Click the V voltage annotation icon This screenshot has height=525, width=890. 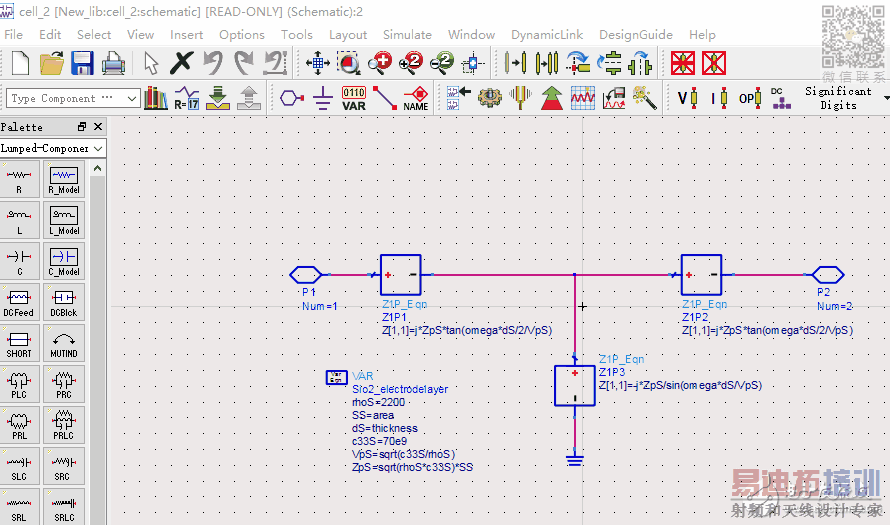tap(687, 98)
